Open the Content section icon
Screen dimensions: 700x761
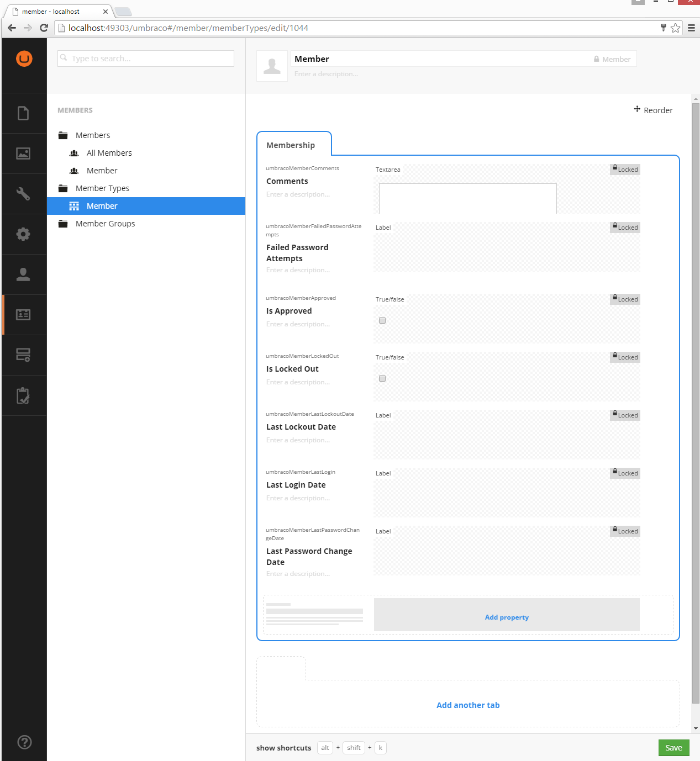[23, 113]
